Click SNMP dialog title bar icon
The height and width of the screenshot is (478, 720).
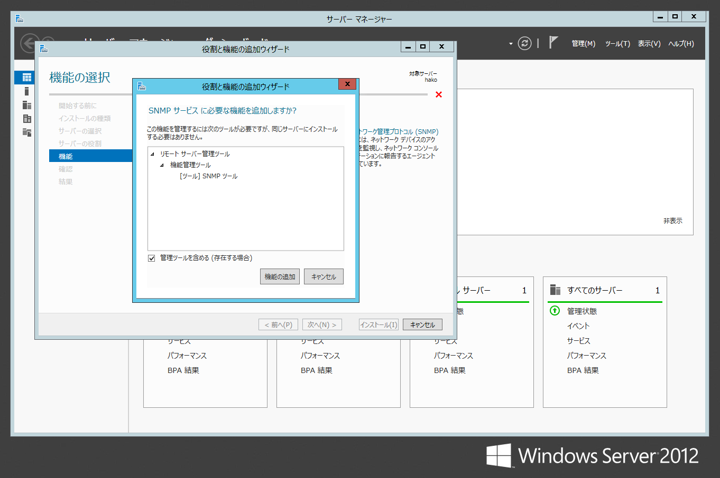(x=141, y=86)
